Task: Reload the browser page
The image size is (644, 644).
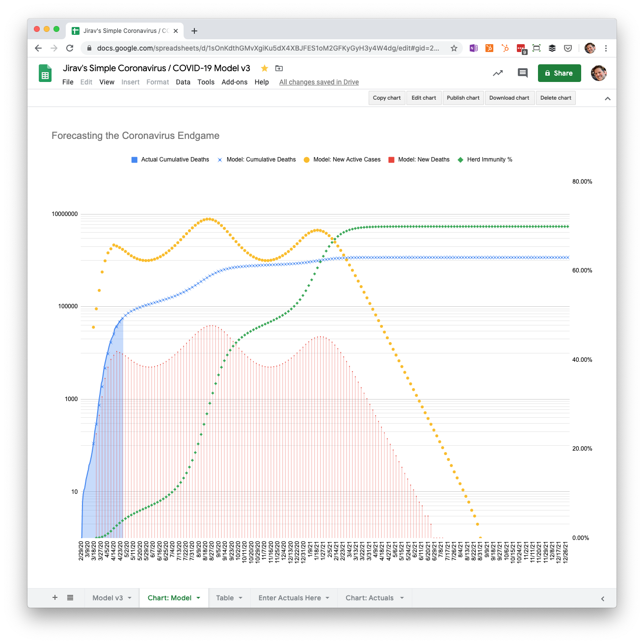Action: (x=70, y=48)
